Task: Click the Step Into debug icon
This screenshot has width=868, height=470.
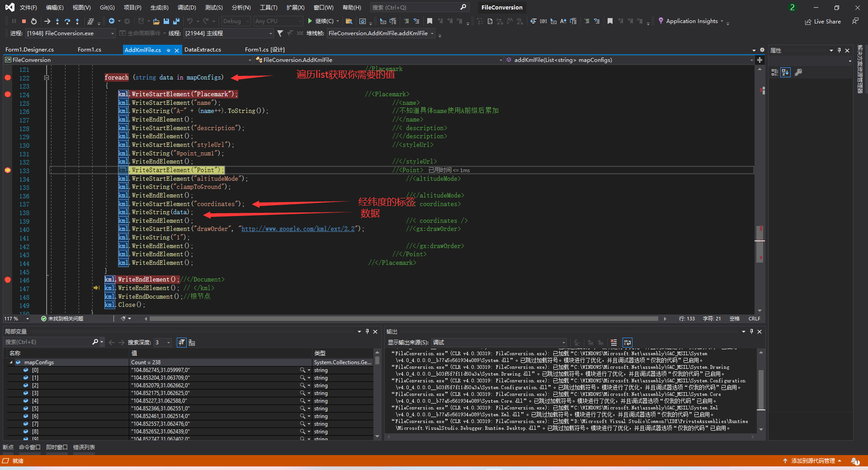Action: coord(57,21)
